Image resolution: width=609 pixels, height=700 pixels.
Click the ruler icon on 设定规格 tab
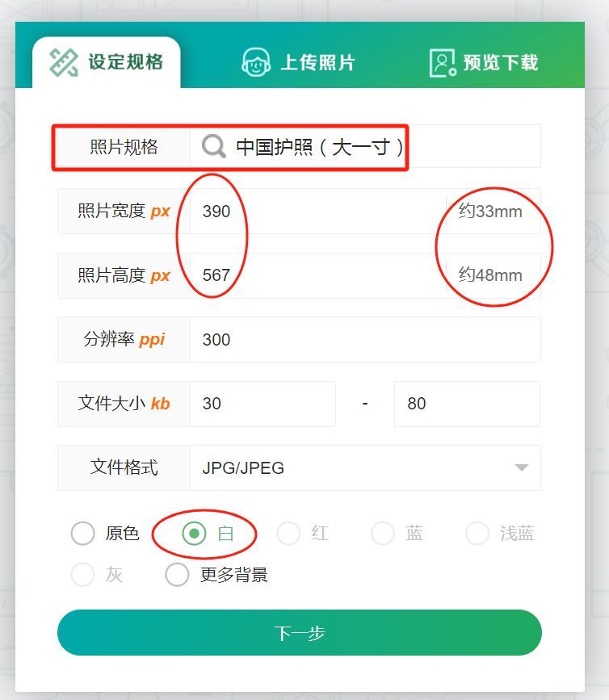click(x=63, y=62)
